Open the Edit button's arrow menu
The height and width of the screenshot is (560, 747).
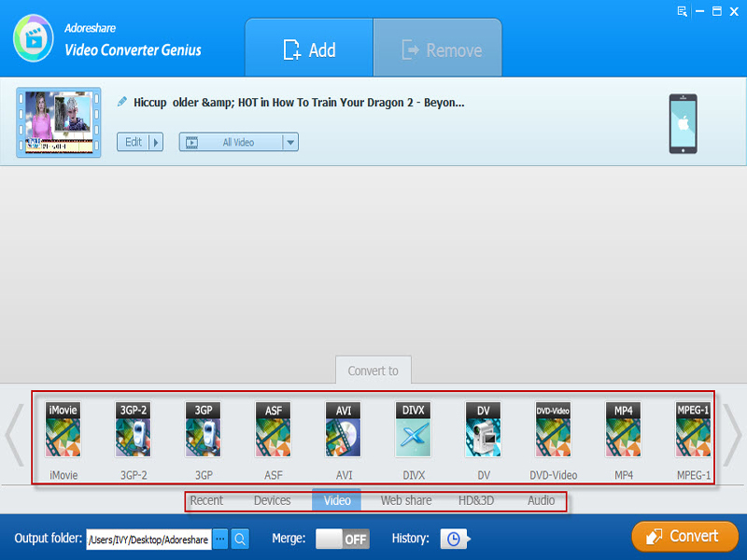156,142
